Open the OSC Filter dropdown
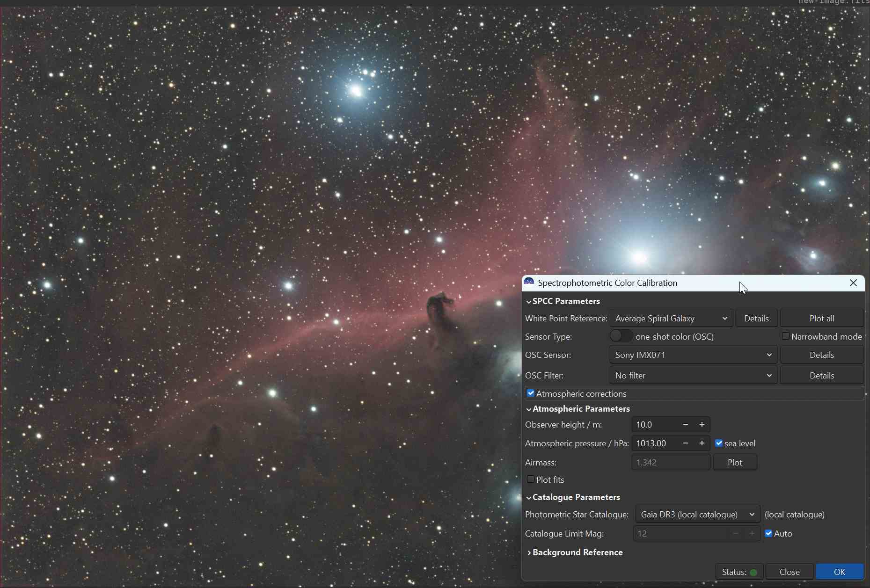The height and width of the screenshot is (588, 870). [693, 376]
